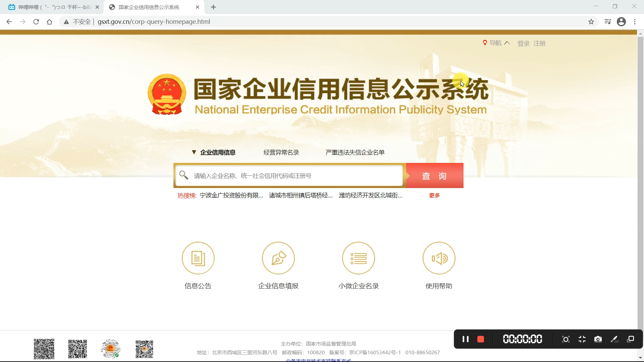Click the fourth QR code in footer
The image size is (644, 362).
coord(144,349)
